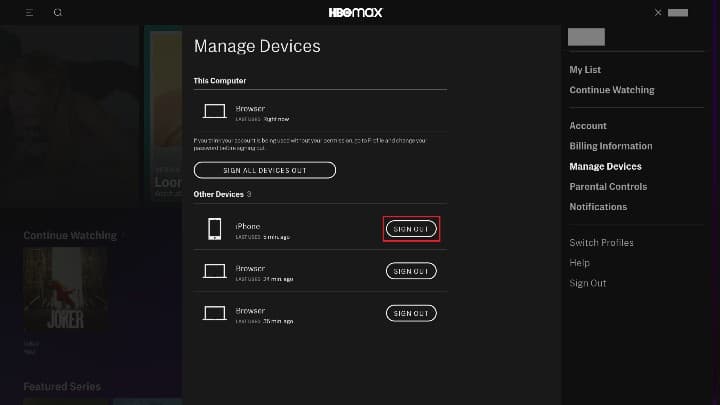The width and height of the screenshot is (720, 405).
Task: Sign out Browser last used 35 min ago
Action: click(x=411, y=313)
